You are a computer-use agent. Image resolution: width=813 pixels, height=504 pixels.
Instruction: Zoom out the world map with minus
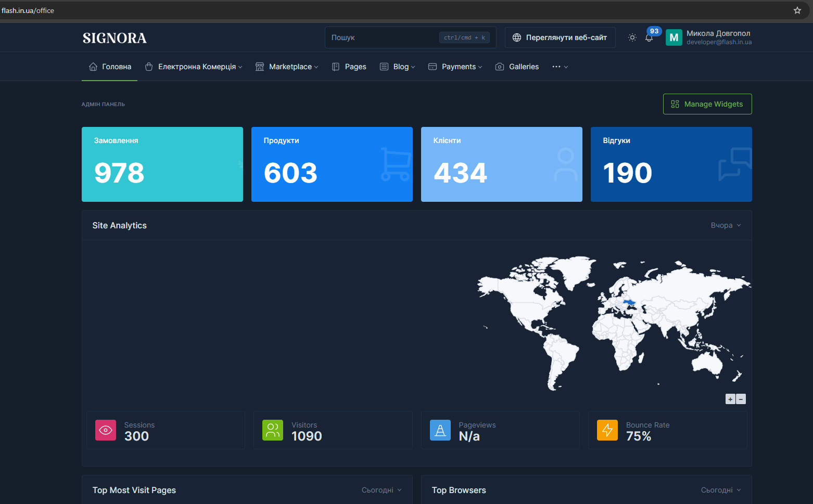[x=741, y=399]
